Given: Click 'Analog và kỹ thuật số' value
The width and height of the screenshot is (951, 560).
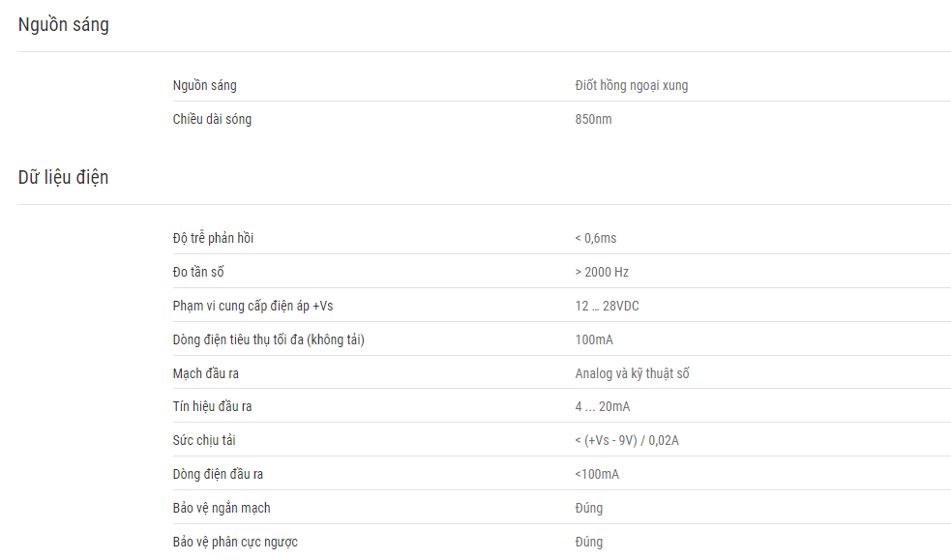Looking at the screenshot, I should click(632, 374).
